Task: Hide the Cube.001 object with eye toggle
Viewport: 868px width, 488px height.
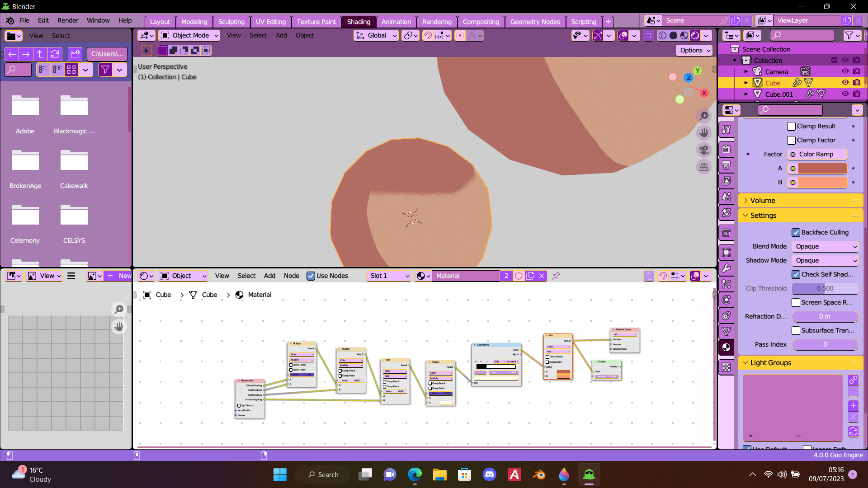Action: pos(845,94)
